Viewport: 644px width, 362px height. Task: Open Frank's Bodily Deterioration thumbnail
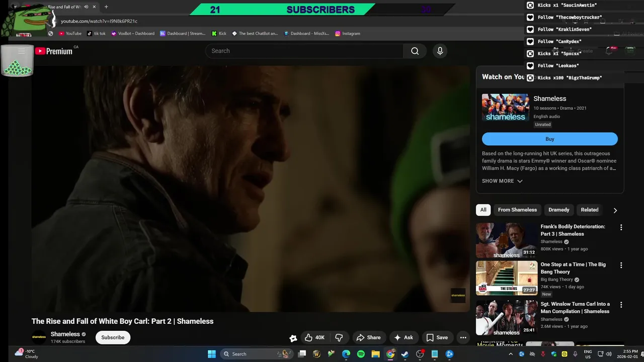(507, 240)
